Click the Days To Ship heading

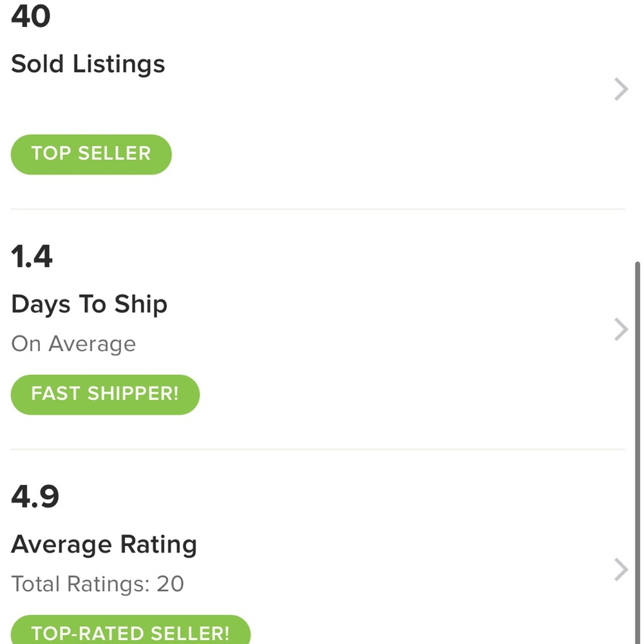[89, 305]
